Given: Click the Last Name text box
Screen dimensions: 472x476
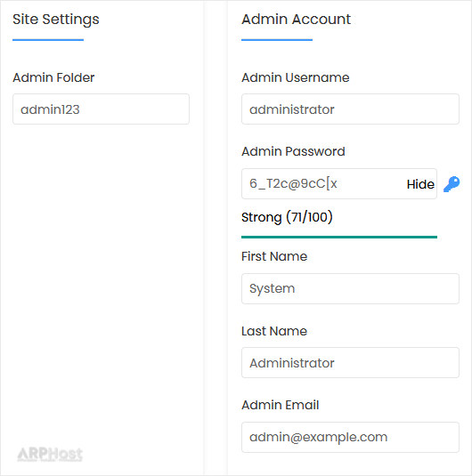Looking at the screenshot, I should point(350,363).
